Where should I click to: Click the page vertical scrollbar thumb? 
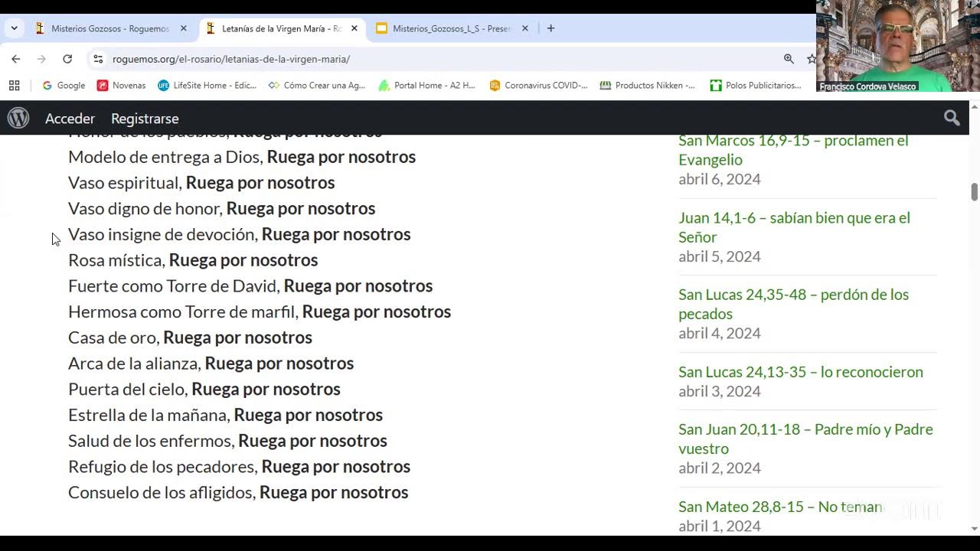click(x=974, y=192)
